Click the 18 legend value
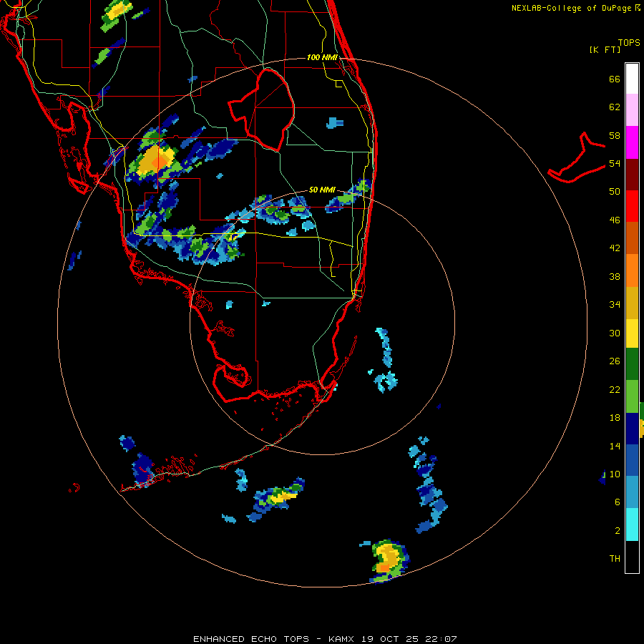The width and height of the screenshot is (644, 644). tap(615, 418)
